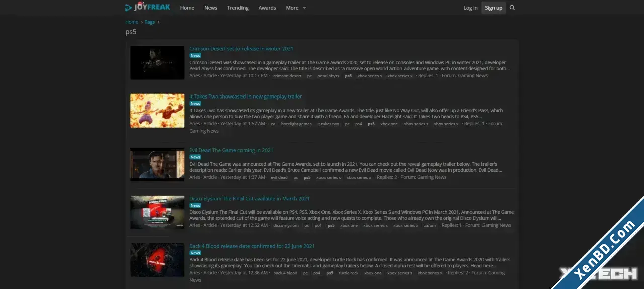The height and width of the screenshot is (289, 644).
Task: Click the Sign up button
Action: (493, 8)
